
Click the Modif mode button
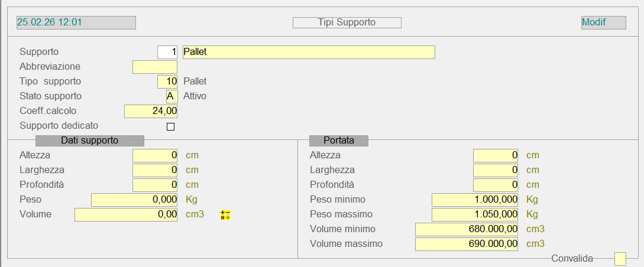pos(603,22)
